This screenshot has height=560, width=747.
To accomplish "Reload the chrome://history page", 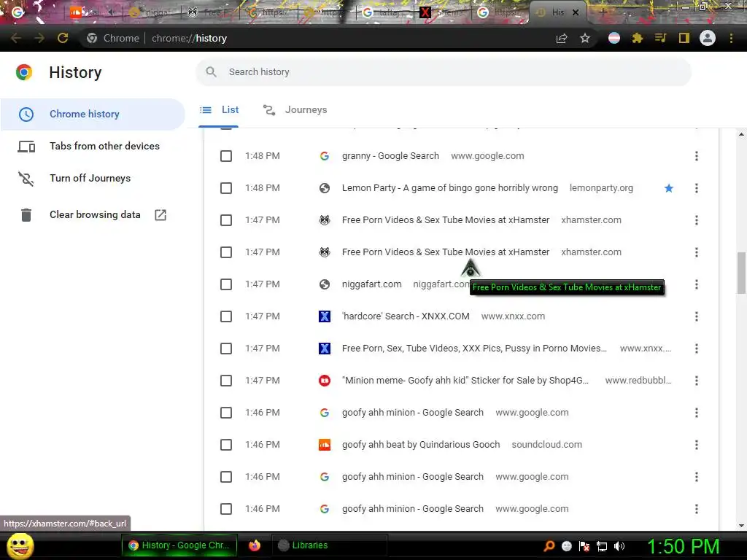I will point(63,38).
